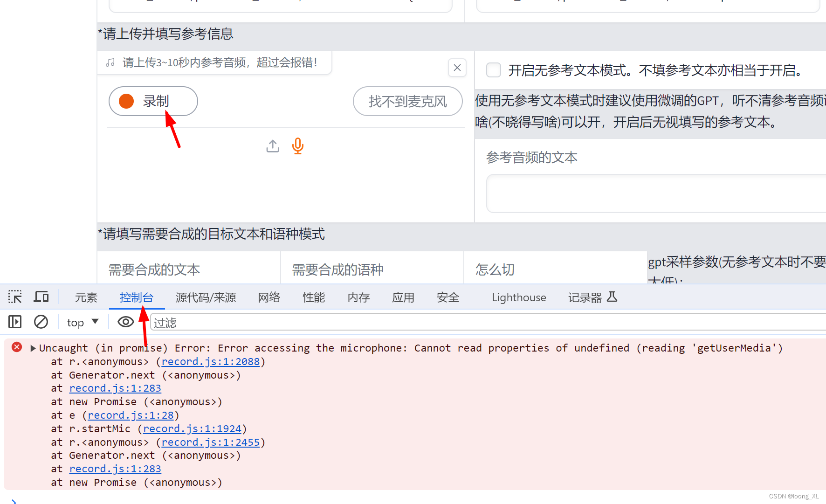Click the red error icon in console
Viewport: 826px width, 504px height.
(17, 347)
